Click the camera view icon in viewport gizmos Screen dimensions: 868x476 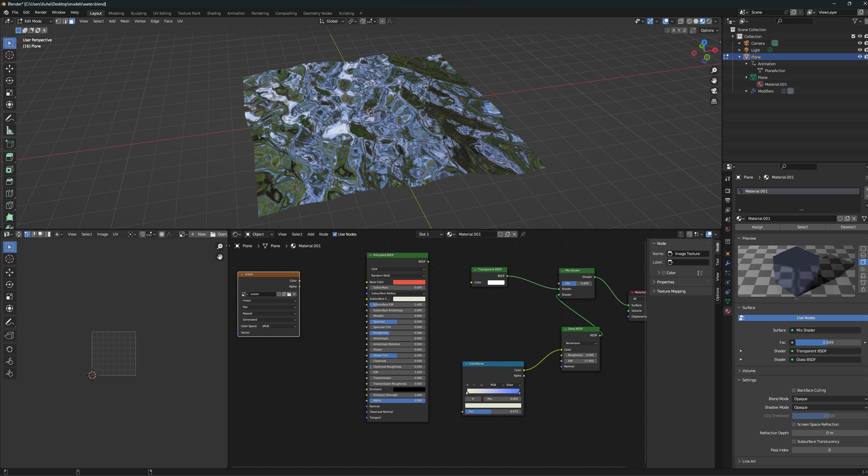[714, 91]
